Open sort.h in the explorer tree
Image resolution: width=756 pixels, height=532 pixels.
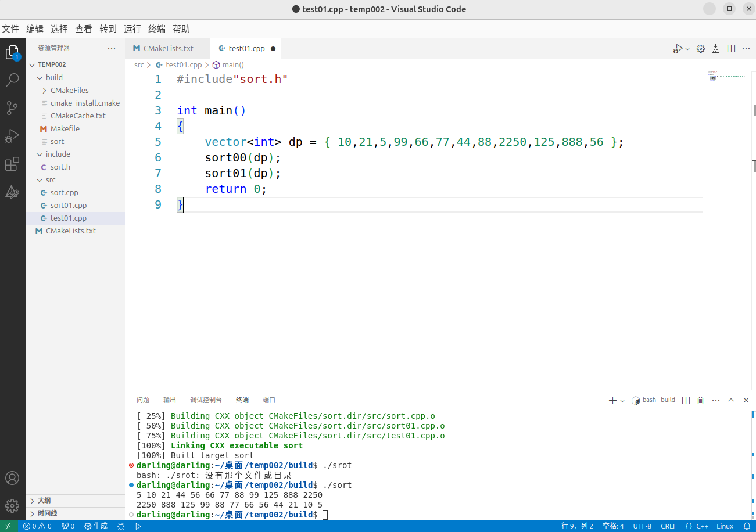(x=76, y=167)
